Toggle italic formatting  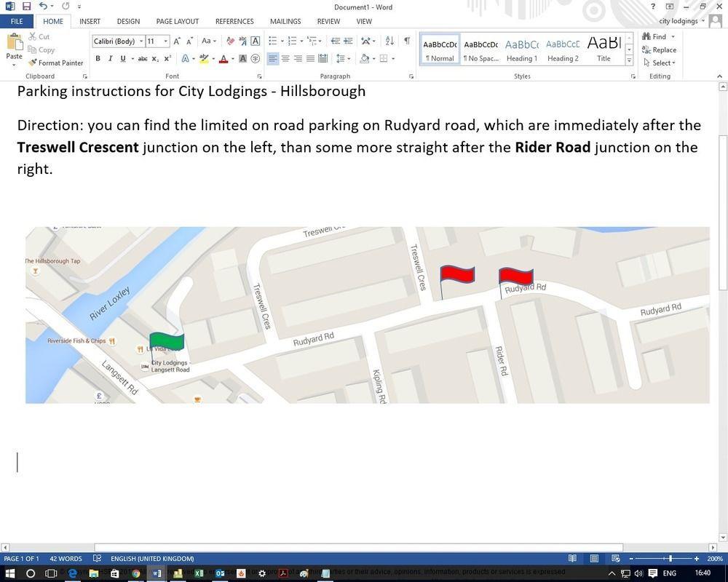point(110,58)
